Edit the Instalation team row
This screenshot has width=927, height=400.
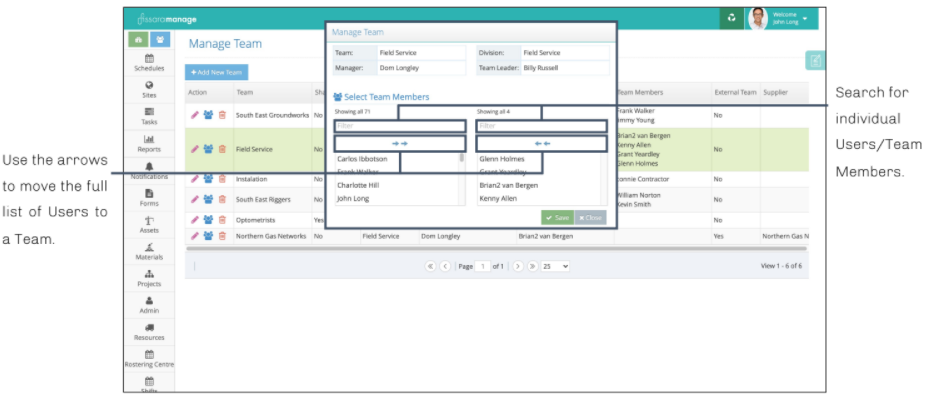(195, 179)
